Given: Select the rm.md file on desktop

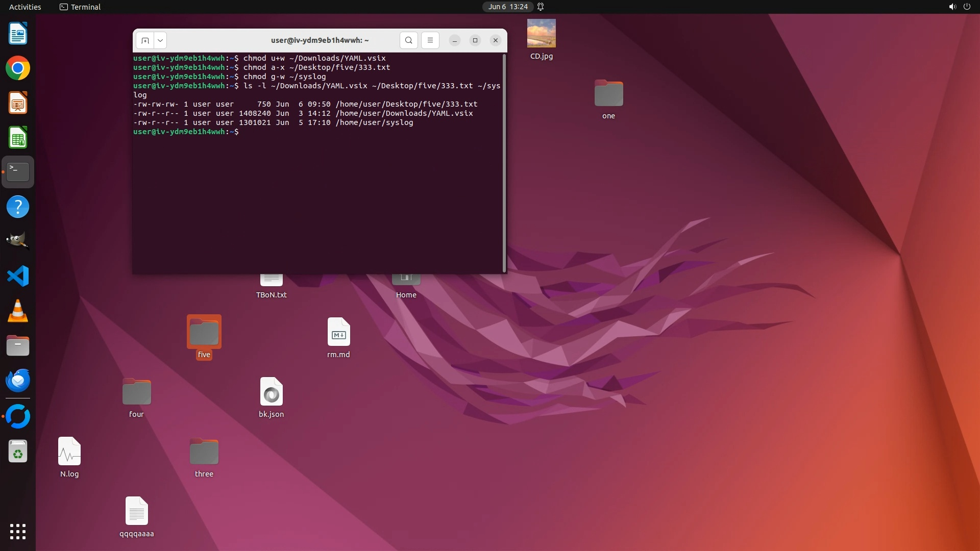Looking at the screenshot, I should (338, 332).
